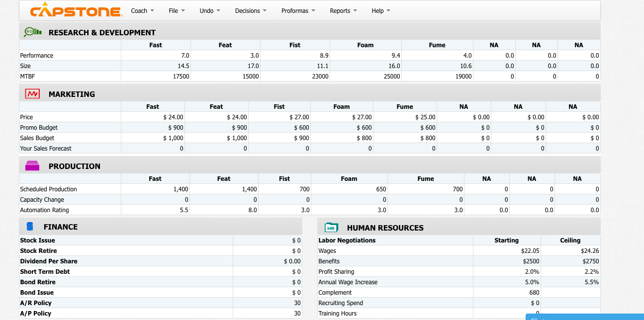The image size is (644, 320).
Task: Click the Undo menu item
Action: (209, 10)
